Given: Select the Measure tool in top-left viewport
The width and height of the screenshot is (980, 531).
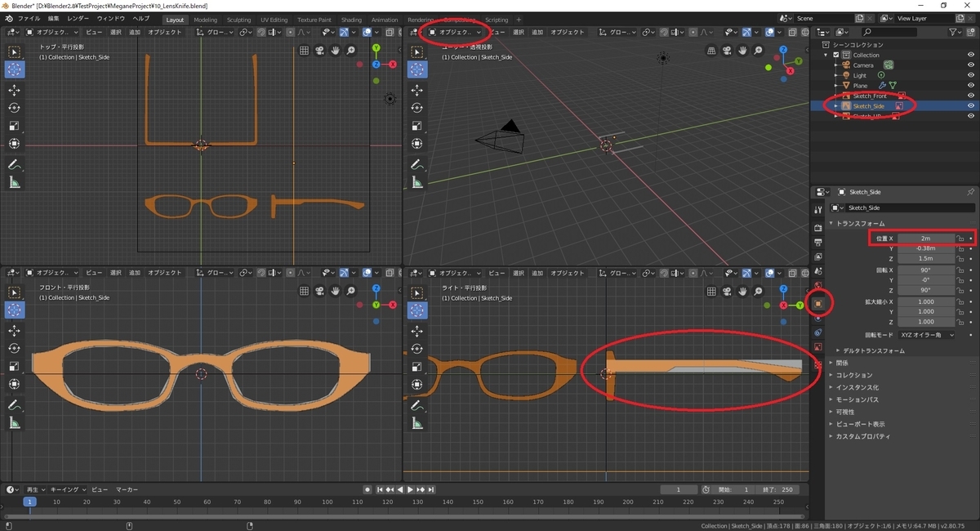Looking at the screenshot, I should pyautogui.click(x=14, y=183).
